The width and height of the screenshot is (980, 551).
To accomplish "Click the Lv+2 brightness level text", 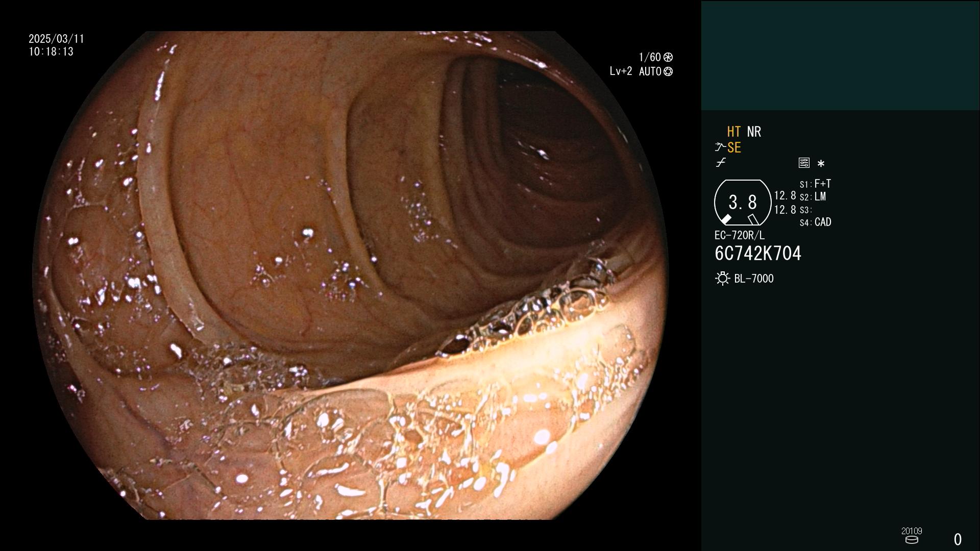I will point(621,71).
